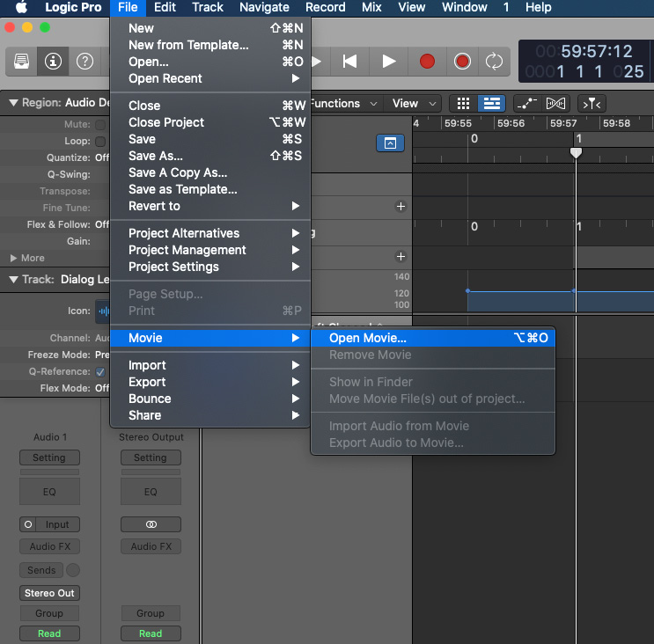Click the Setting button on Audio 1
Image resolution: width=654 pixels, height=644 pixels.
[49, 457]
